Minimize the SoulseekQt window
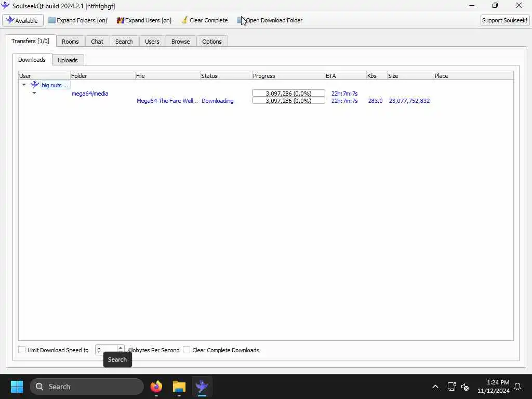Image resolution: width=532 pixels, height=399 pixels. tap(472, 5)
